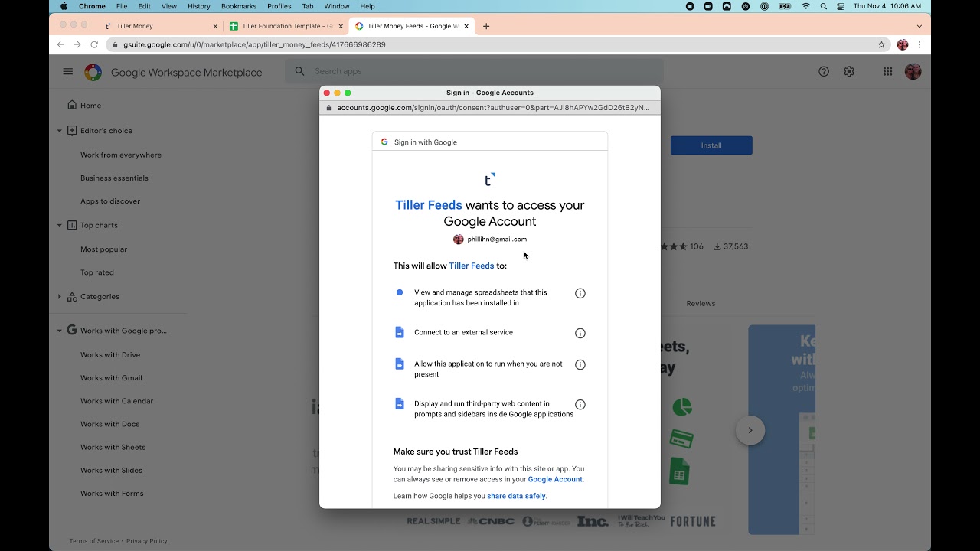The height and width of the screenshot is (551, 980).
Task: Open the Privacy Policy link
Action: pos(146,541)
